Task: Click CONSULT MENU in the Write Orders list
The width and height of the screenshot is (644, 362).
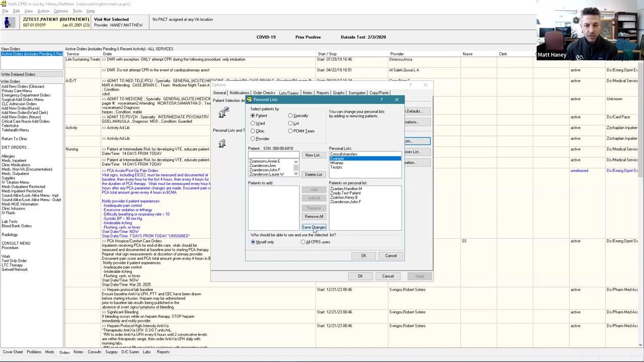Action: (x=16, y=243)
